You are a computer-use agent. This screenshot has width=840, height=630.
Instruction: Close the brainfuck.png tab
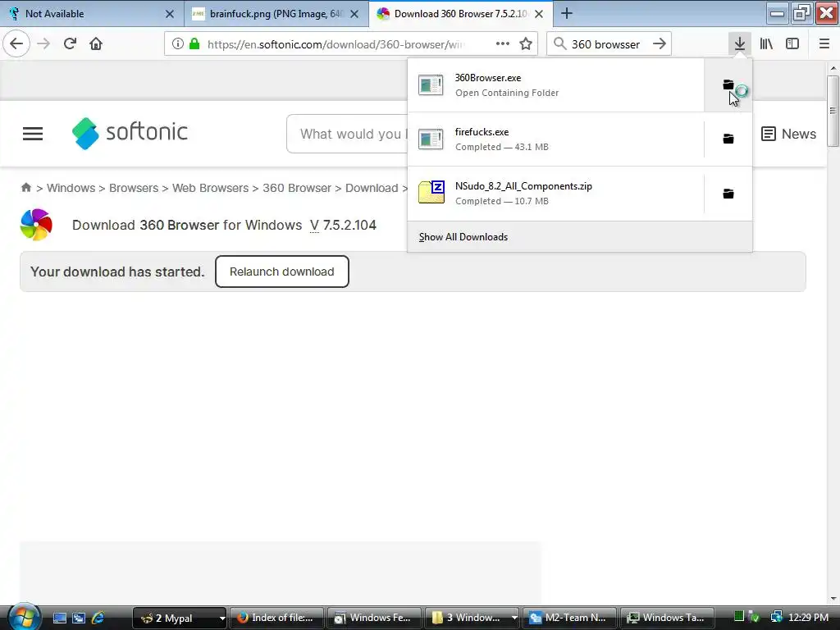(354, 14)
